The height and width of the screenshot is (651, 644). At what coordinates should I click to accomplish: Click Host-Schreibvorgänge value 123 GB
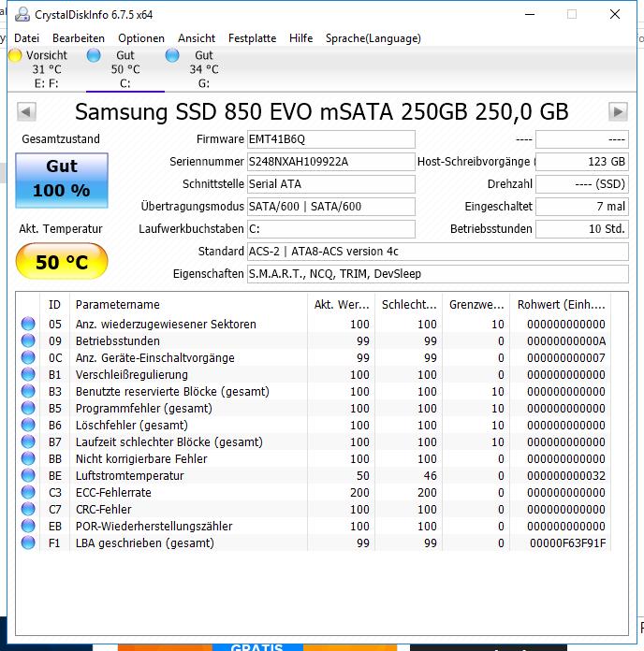[582, 162]
